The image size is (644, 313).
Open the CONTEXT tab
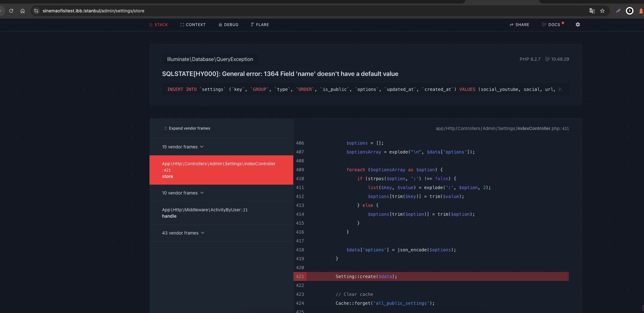[193, 25]
